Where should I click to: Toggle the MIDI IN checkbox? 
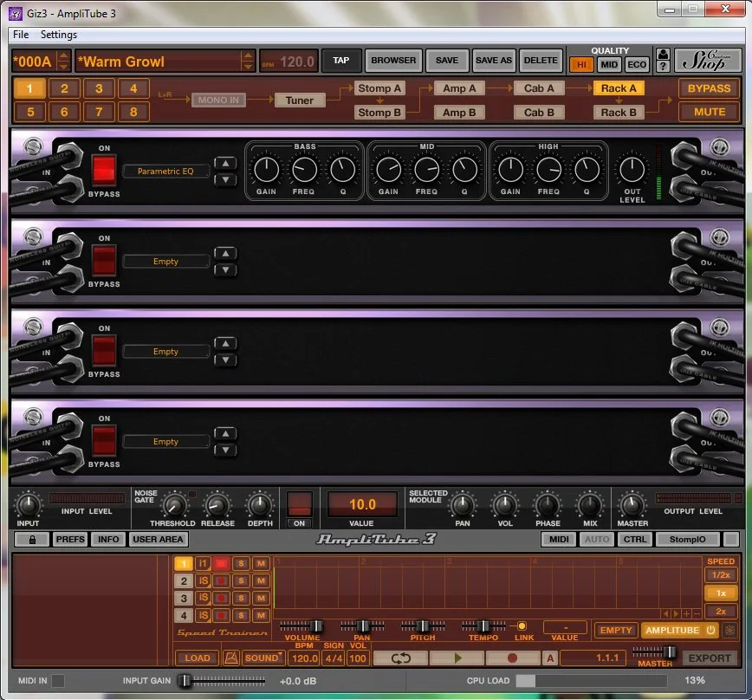coord(58,680)
